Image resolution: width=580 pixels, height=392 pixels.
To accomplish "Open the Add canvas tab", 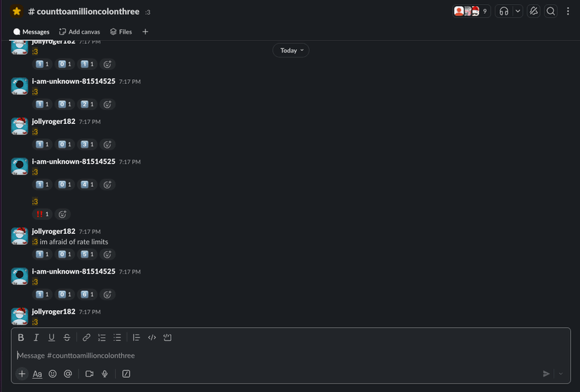I will click(x=80, y=31).
